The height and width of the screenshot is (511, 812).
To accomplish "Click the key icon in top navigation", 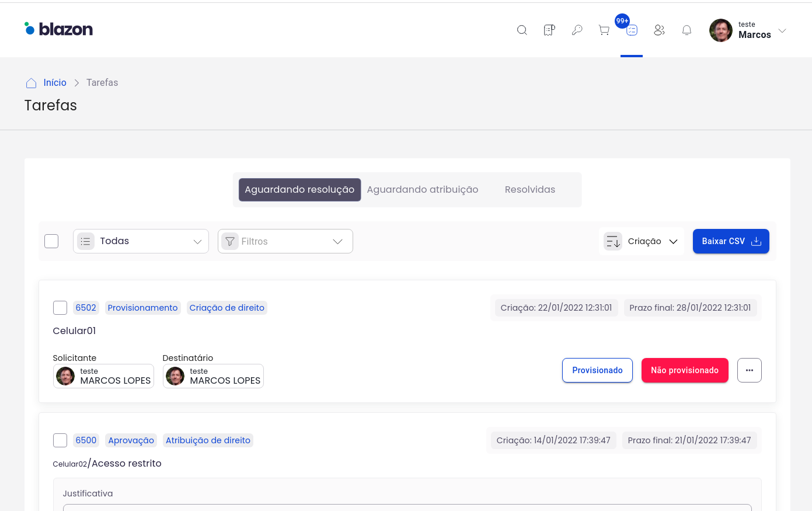I will (x=577, y=30).
